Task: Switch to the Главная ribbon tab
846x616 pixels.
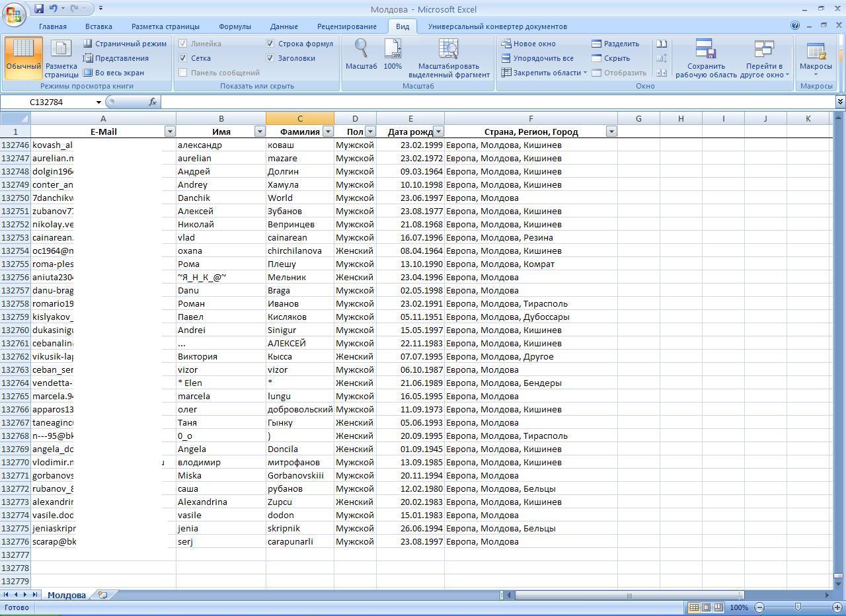Action: point(53,26)
